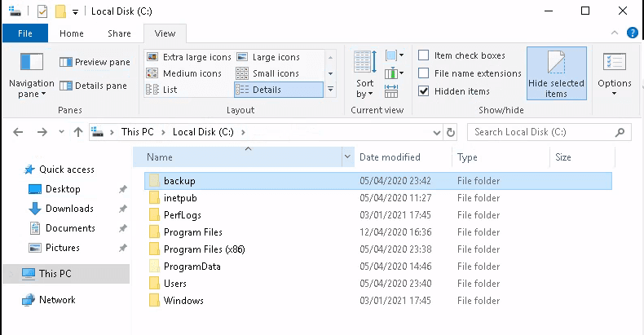Select Extra large icons layout
Viewport: 644px width, 335px height.
(189, 57)
